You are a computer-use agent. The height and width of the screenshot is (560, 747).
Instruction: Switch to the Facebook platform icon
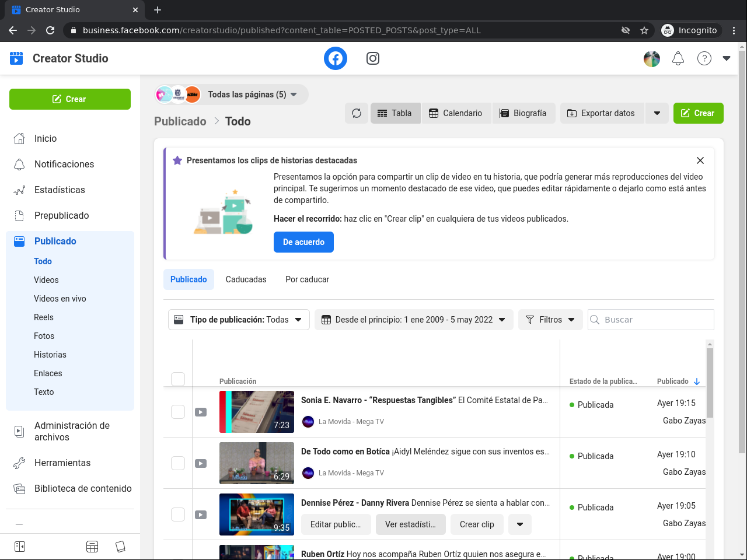[336, 58]
